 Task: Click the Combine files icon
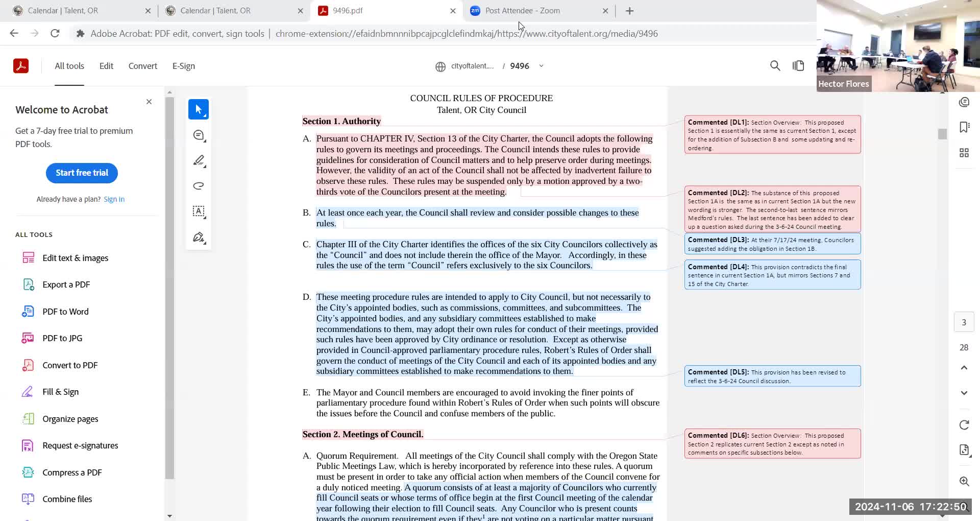pyautogui.click(x=28, y=499)
